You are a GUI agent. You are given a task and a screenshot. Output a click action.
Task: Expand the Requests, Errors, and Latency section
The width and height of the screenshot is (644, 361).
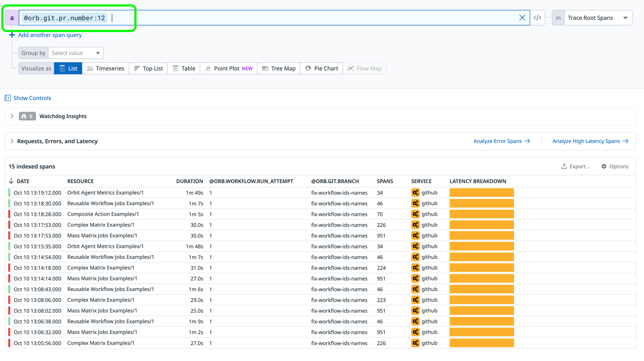point(12,141)
